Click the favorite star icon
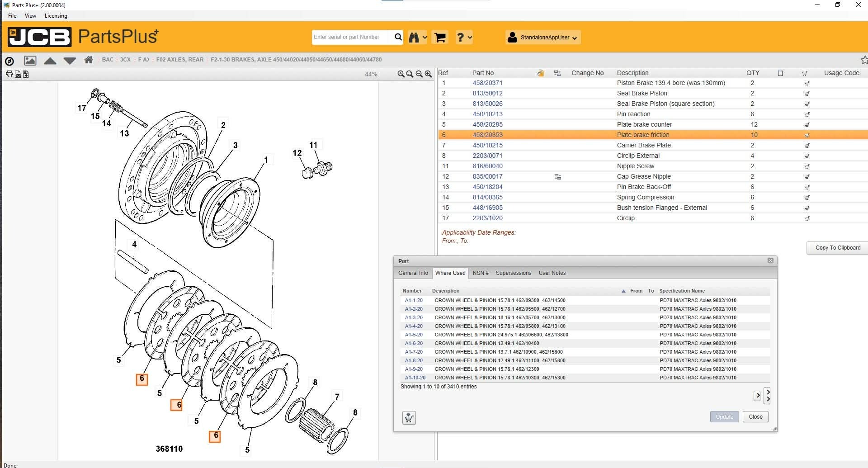This screenshot has height=468, width=868. (864, 60)
